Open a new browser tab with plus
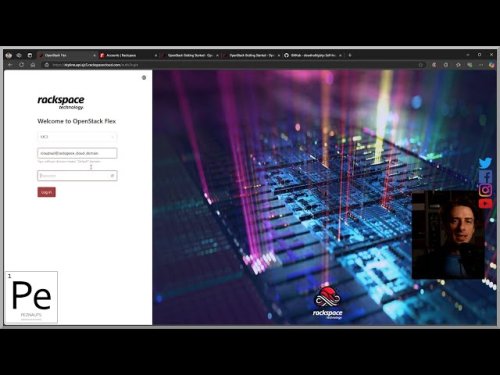The height and width of the screenshot is (375, 500). pyautogui.click(x=350, y=55)
